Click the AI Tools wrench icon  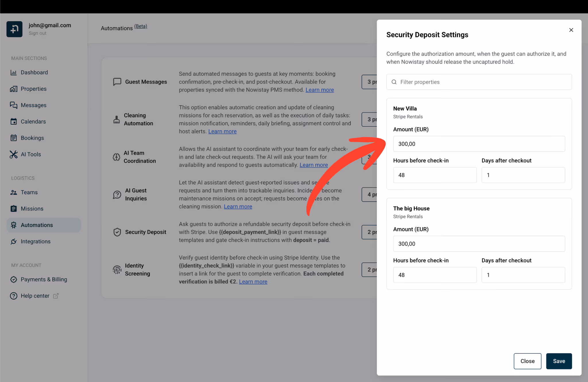(13, 154)
